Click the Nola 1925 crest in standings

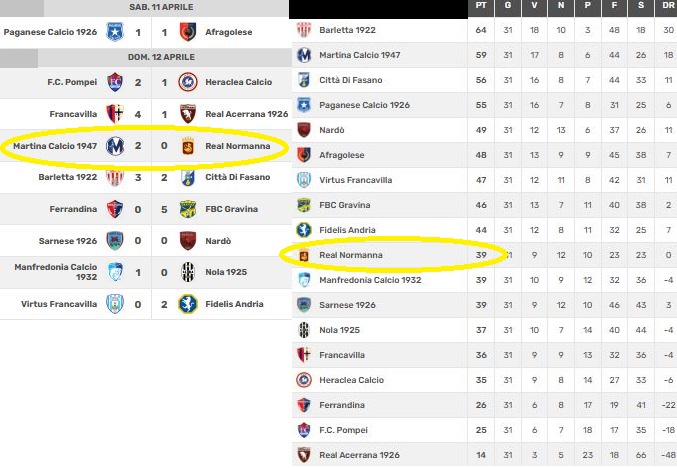(304, 330)
